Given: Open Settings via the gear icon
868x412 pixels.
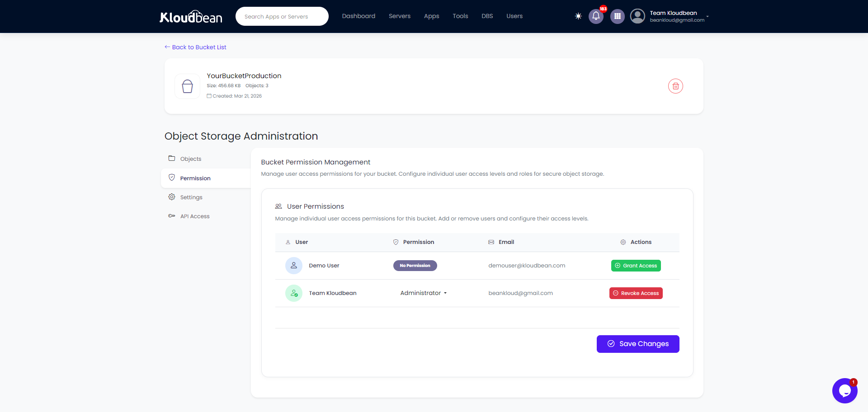Looking at the screenshot, I should click(x=172, y=197).
